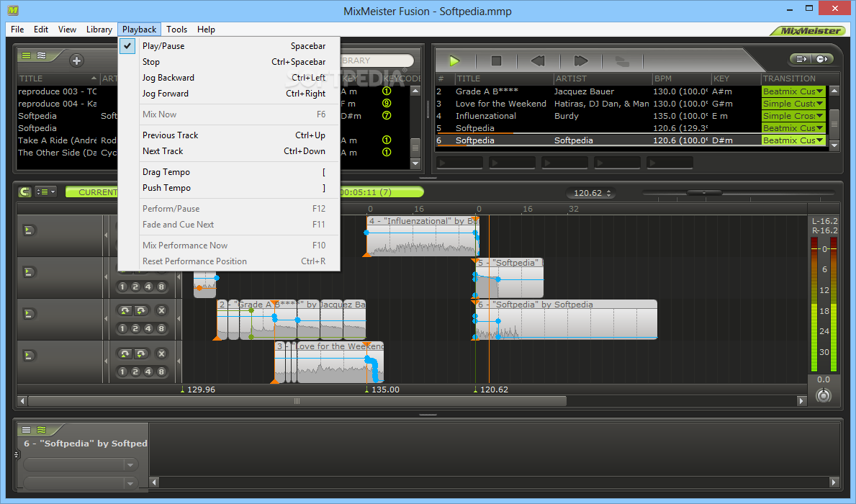Click the first loop arrow icon in the Grade A B**** lane
The height and width of the screenshot is (504, 856).
click(125, 311)
